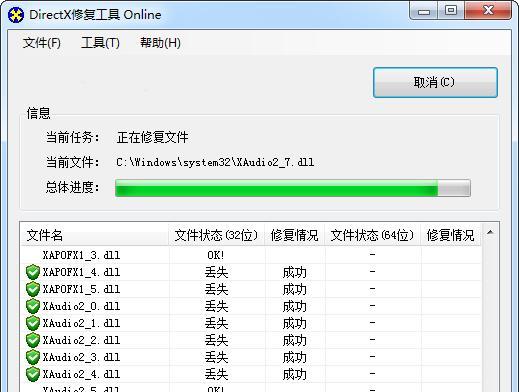Click shield icon beside XAudio2_2.dll
Screen dimensions: 519x392
33,340
